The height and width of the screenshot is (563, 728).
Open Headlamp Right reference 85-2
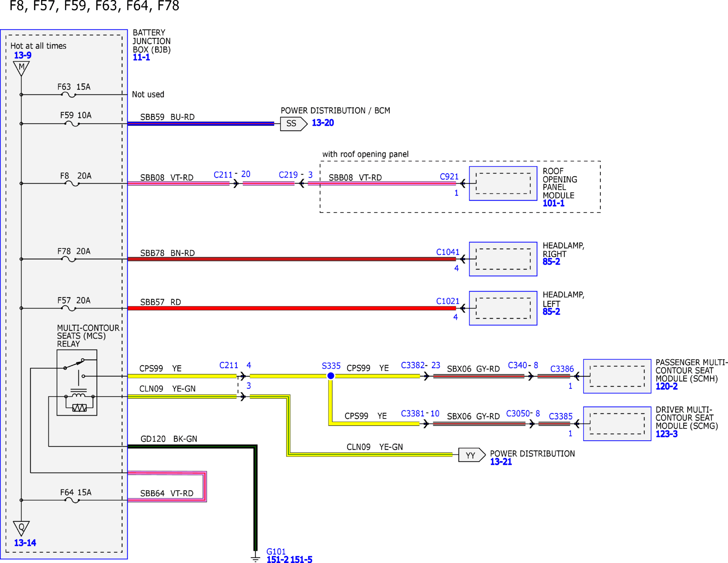tap(551, 262)
